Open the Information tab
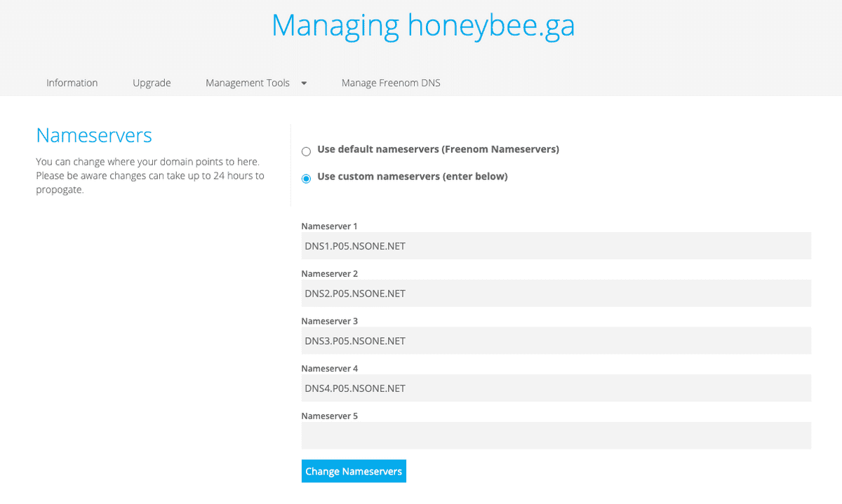Image resolution: width=842 pixels, height=504 pixels. pyautogui.click(x=72, y=83)
